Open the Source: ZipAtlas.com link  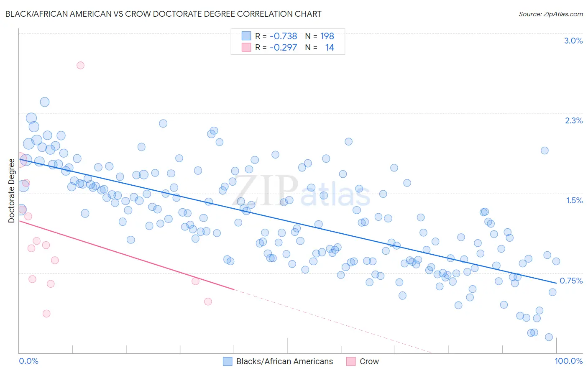point(551,14)
